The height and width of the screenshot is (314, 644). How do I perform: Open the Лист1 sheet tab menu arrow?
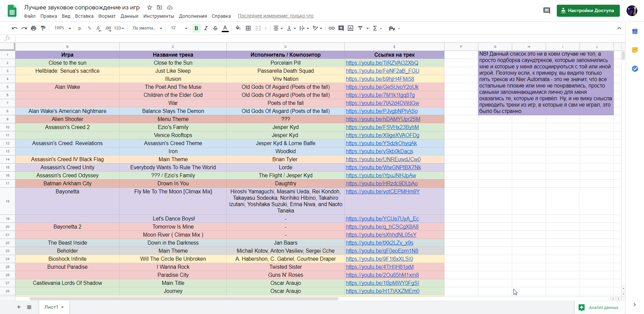tap(62, 307)
